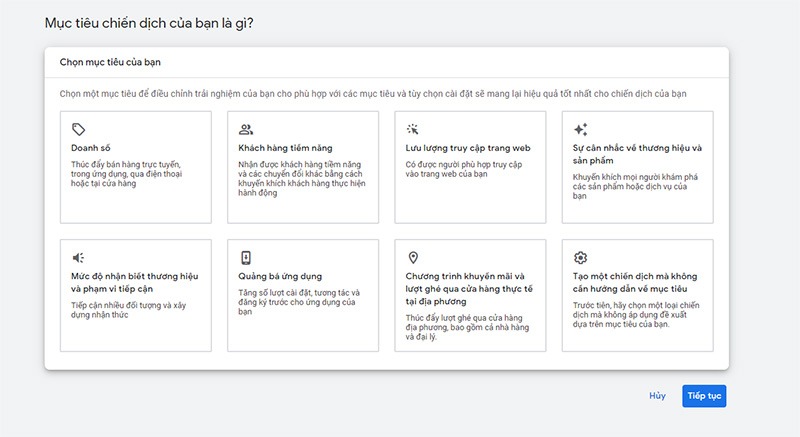
Task: Click the Hủy cancel link
Action: (657, 396)
